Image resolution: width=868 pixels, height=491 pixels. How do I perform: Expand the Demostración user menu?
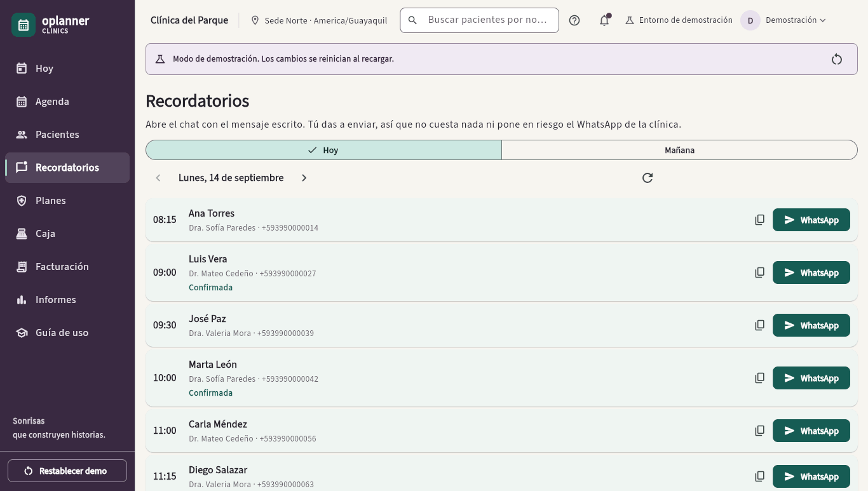pyautogui.click(x=796, y=20)
